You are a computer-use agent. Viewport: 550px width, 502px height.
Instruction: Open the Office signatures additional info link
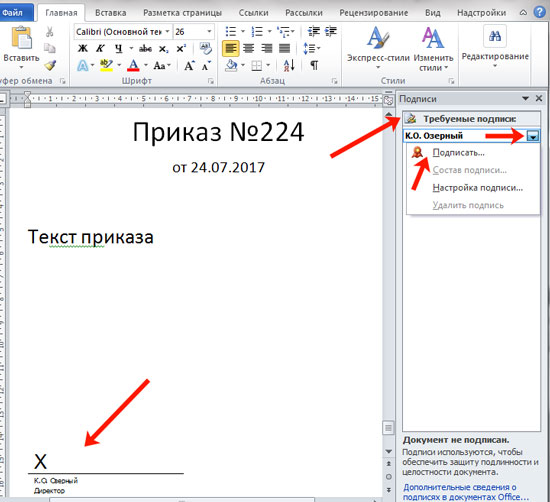(x=466, y=492)
